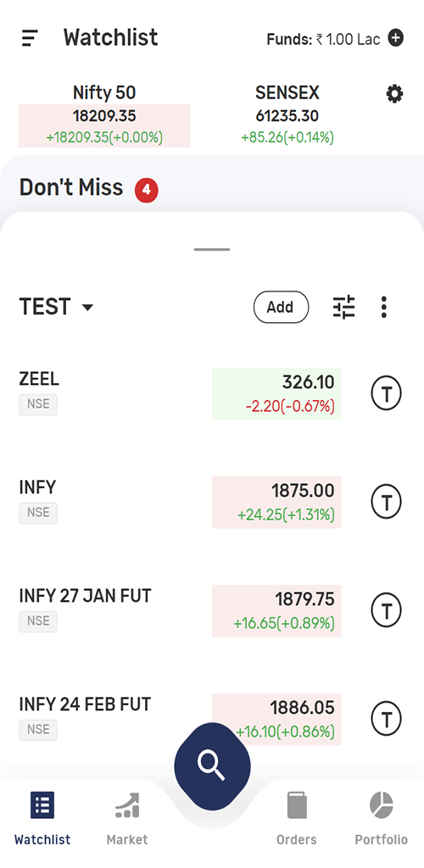Switch to the Orders tab

point(297,819)
